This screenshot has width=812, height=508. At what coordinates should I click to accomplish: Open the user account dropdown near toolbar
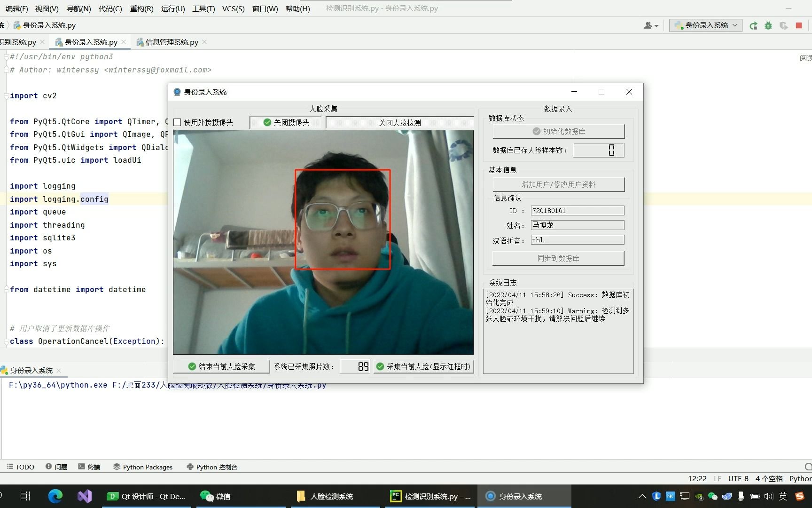pyautogui.click(x=651, y=25)
